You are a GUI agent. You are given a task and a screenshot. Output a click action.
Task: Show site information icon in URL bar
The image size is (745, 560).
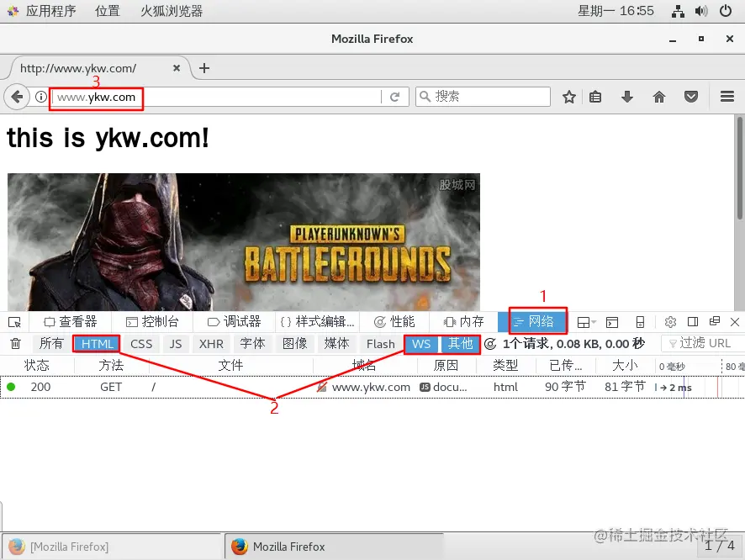pyautogui.click(x=41, y=97)
